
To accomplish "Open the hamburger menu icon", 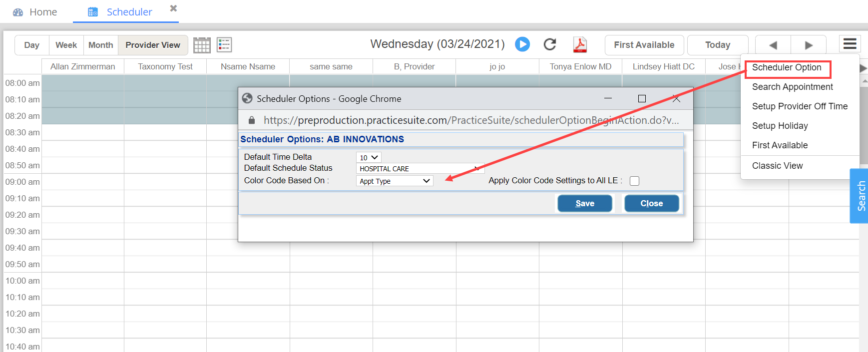I will coord(850,44).
